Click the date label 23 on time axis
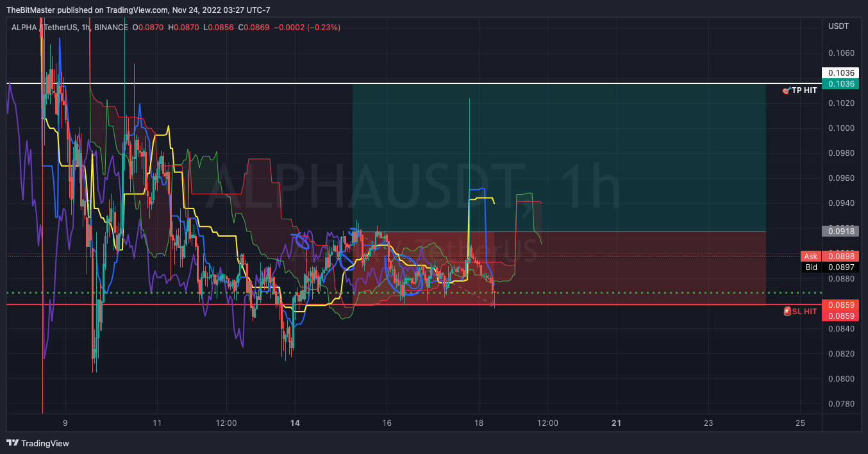The image size is (868, 454). (708, 423)
